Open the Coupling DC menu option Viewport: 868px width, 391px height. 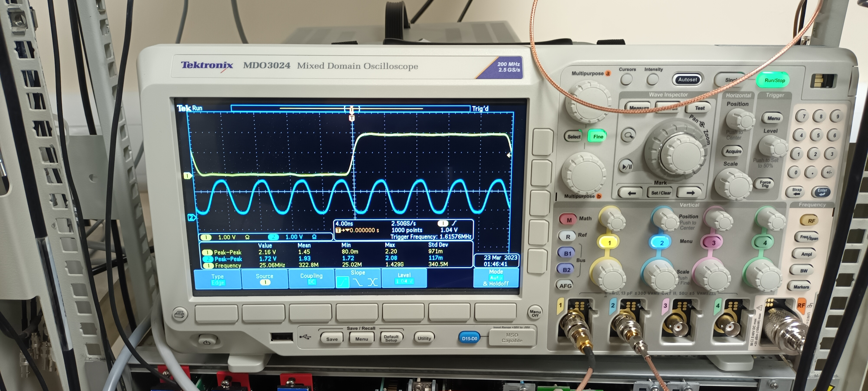click(x=311, y=279)
